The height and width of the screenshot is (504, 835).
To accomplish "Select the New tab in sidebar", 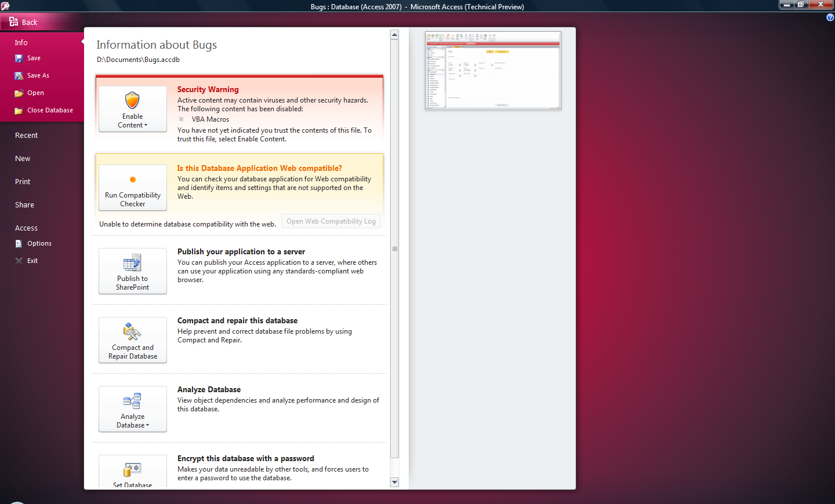I will point(23,159).
